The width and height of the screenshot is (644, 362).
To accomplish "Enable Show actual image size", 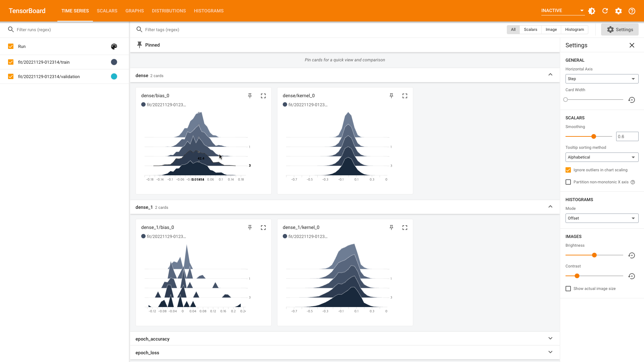I will [x=568, y=289].
